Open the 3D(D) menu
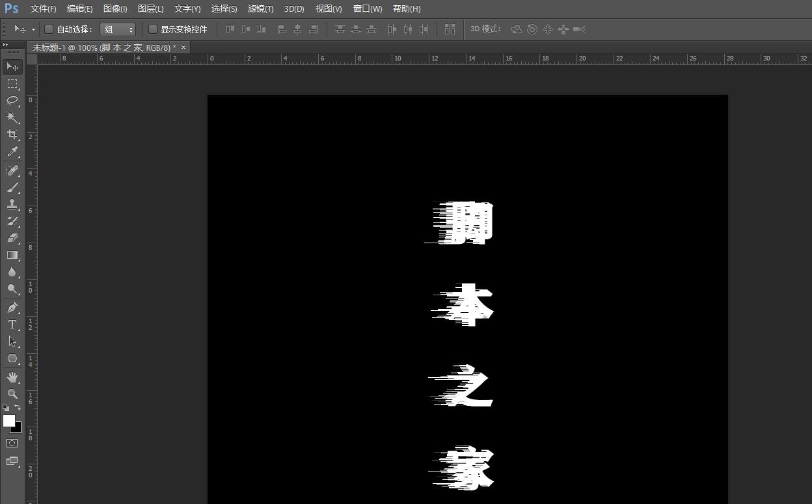Screen dimensions: 812x504 (x=294, y=8)
